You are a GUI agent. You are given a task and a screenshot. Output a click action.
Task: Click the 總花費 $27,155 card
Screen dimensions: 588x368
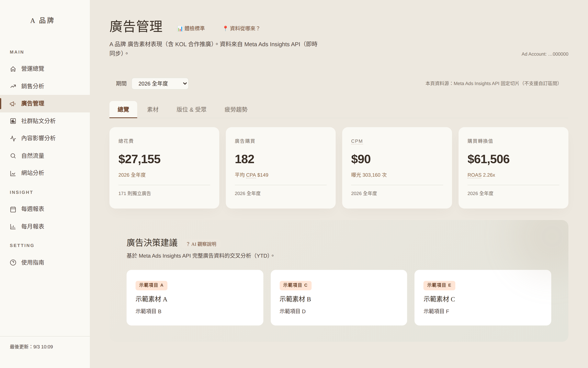tap(164, 168)
